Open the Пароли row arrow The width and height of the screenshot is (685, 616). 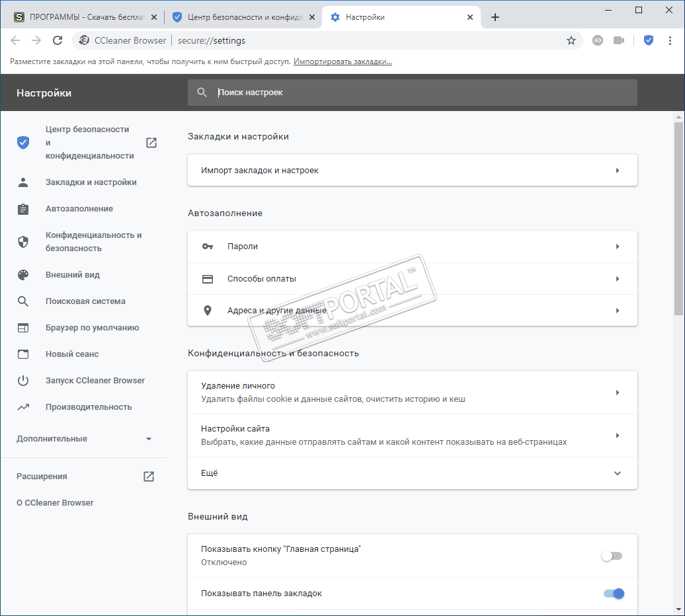[618, 247]
